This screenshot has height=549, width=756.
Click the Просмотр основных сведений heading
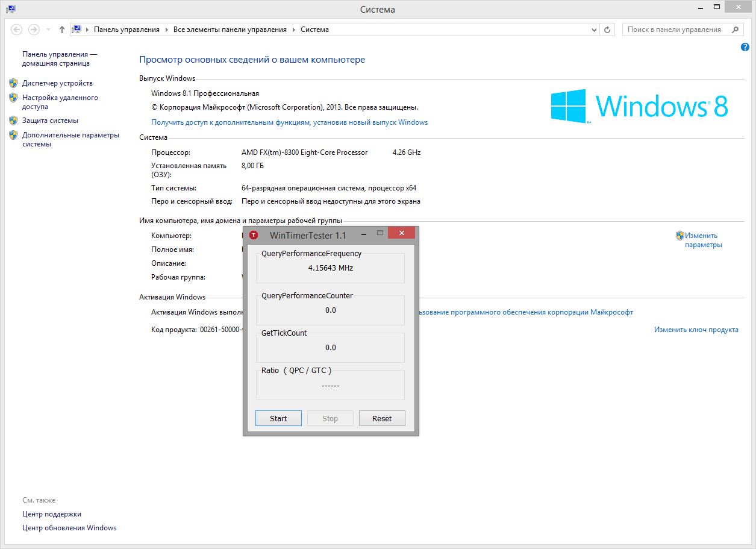tap(252, 60)
